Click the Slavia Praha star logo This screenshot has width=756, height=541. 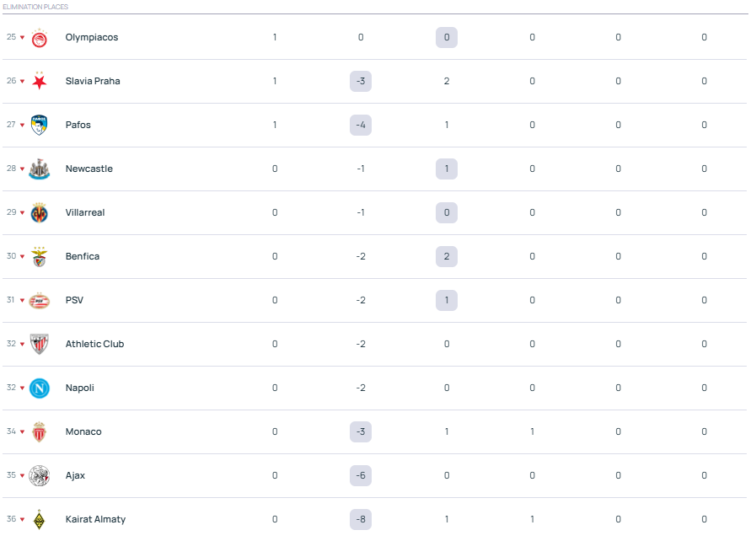click(x=40, y=82)
